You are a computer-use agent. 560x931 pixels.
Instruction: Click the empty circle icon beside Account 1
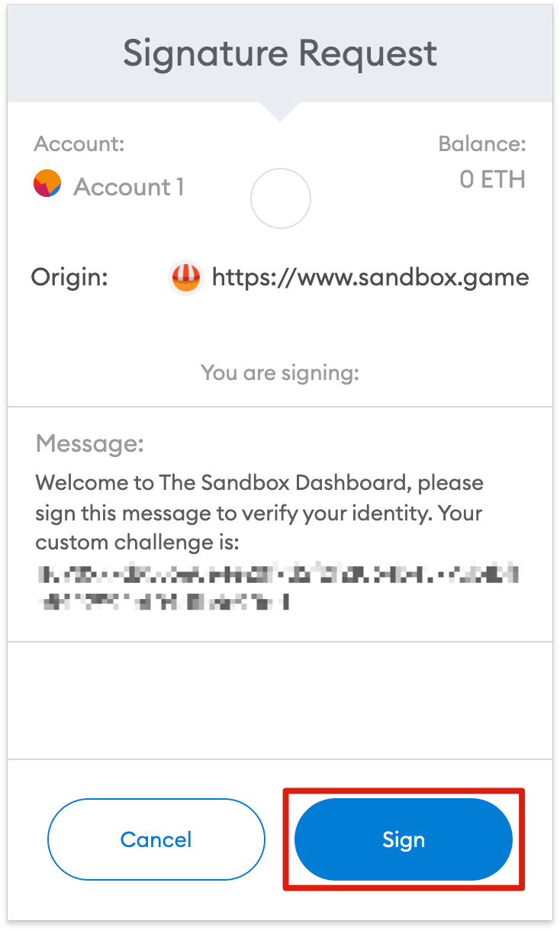[x=280, y=198]
